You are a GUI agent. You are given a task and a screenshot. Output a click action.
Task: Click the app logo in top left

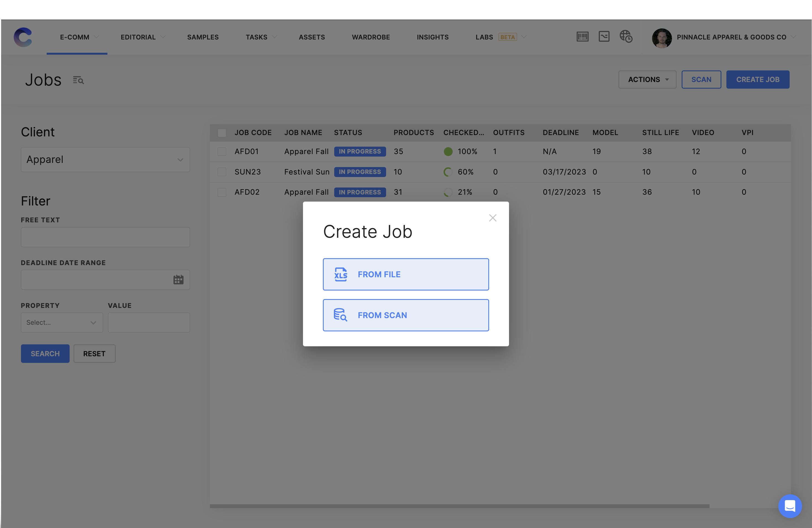click(x=23, y=37)
